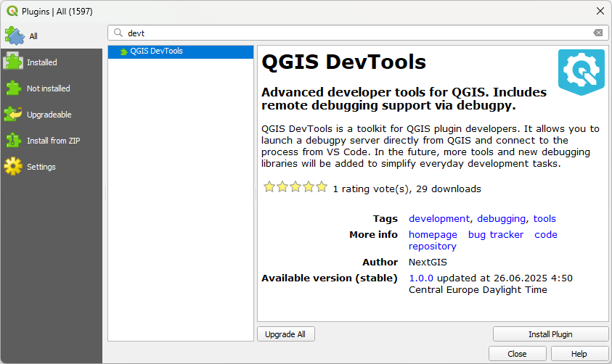Screen dimensions: 612x364
Task: Click the Not installed puzzle icon
Action: (13, 88)
